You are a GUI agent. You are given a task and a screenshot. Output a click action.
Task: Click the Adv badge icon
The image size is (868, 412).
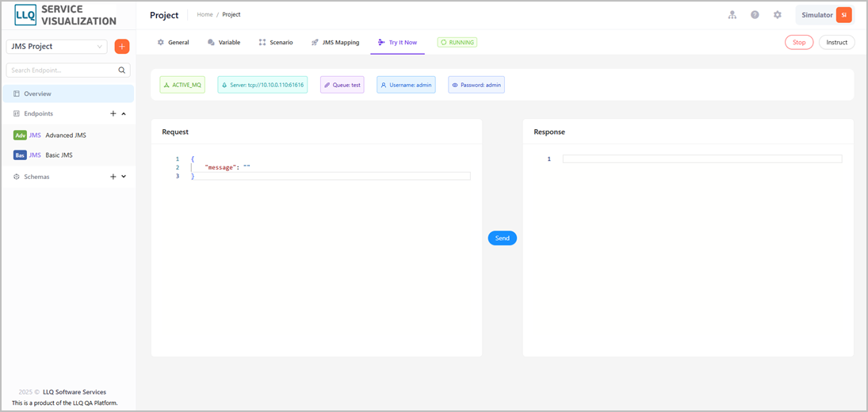20,135
